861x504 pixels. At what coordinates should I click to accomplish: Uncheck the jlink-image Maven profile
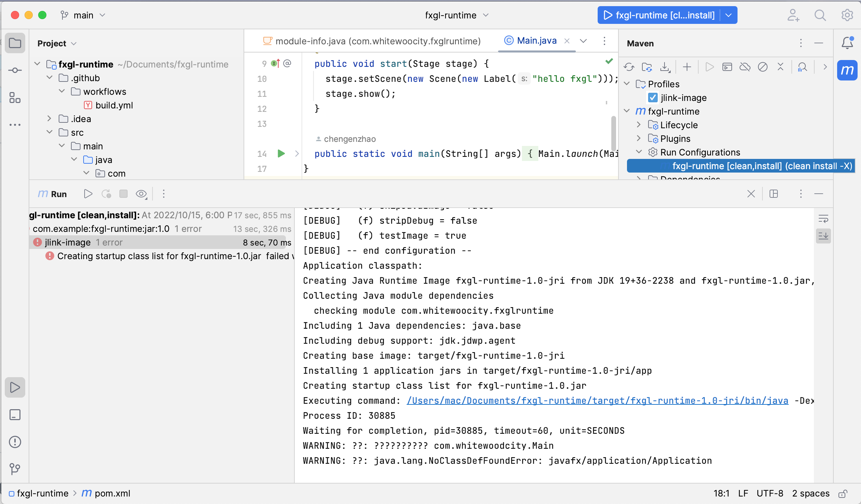point(653,98)
